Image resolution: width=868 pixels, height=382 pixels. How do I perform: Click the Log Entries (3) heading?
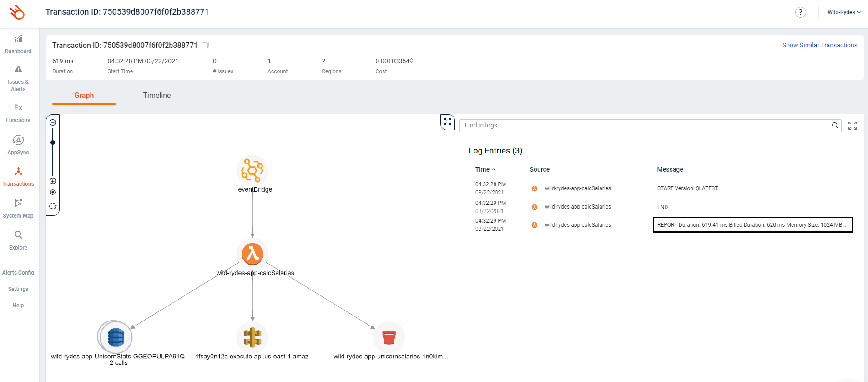(495, 151)
